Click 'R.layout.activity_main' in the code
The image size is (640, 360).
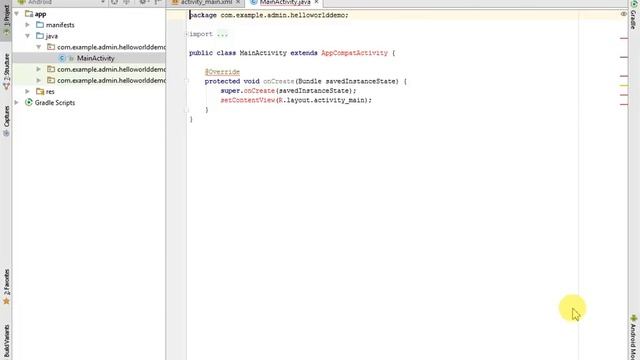coord(323,100)
